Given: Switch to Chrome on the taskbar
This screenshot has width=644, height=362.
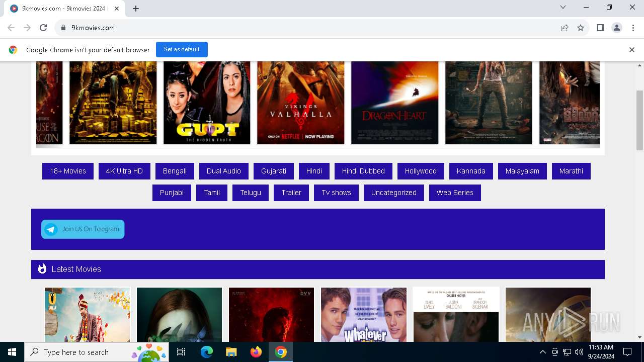Looking at the screenshot, I should [281, 352].
